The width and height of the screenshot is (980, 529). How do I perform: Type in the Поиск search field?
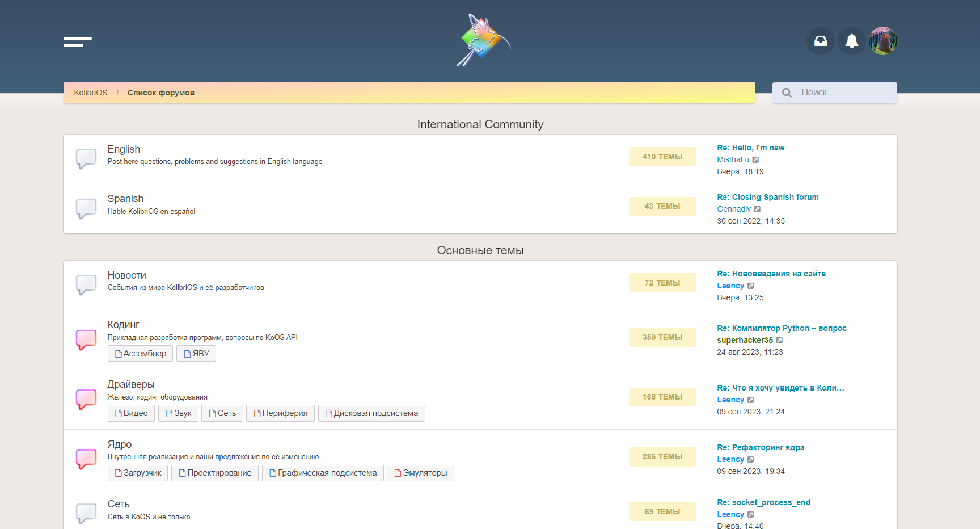pyautogui.click(x=845, y=93)
